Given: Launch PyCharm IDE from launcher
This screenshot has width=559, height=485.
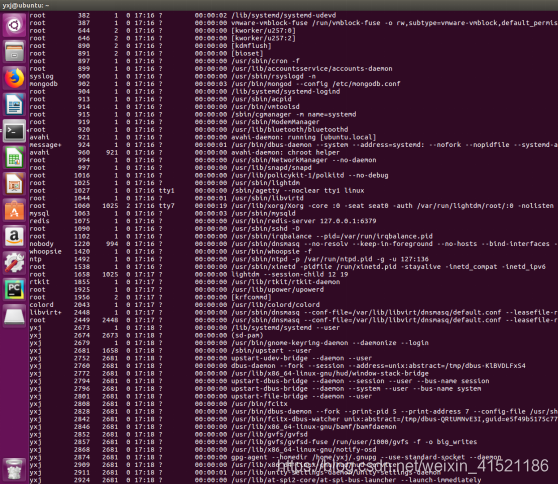Looking at the screenshot, I should click(x=14, y=291).
